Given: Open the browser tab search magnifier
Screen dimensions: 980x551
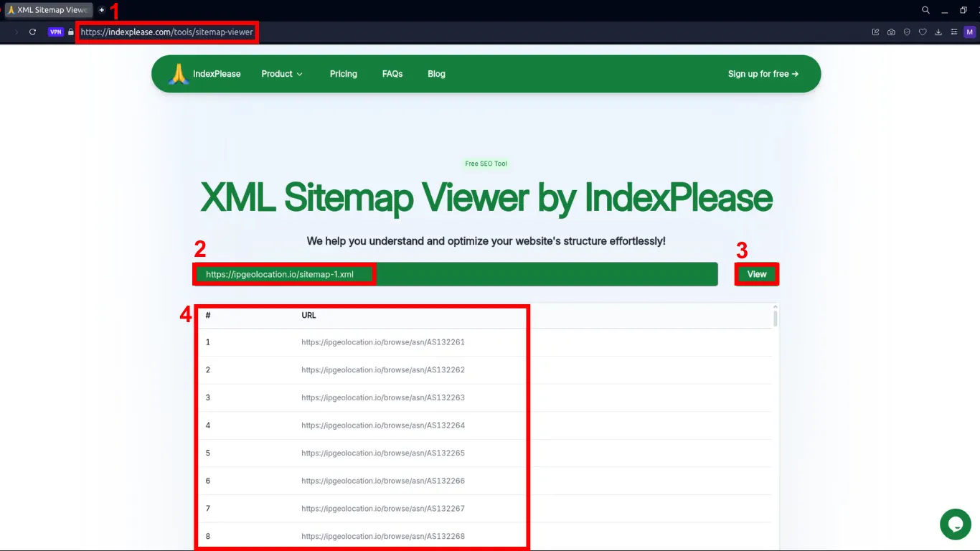Looking at the screenshot, I should (x=925, y=10).
